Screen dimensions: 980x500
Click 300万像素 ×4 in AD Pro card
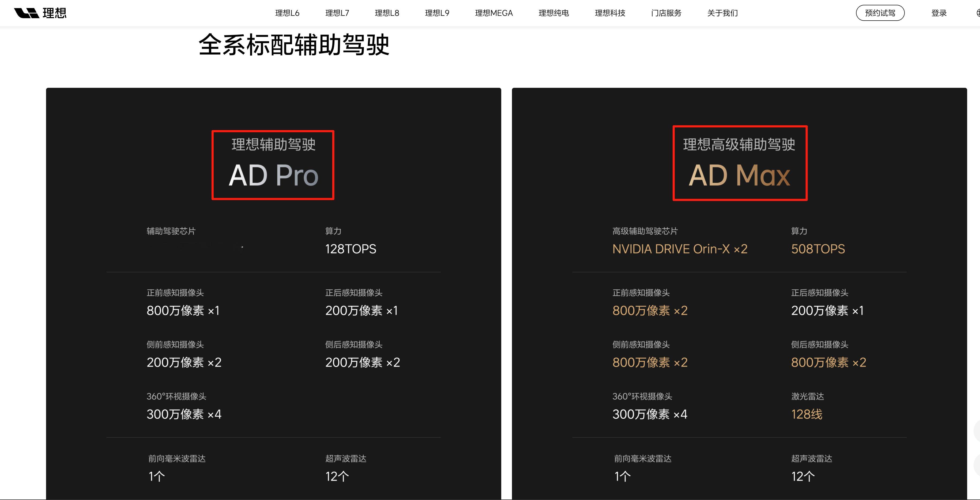point(184,414)
